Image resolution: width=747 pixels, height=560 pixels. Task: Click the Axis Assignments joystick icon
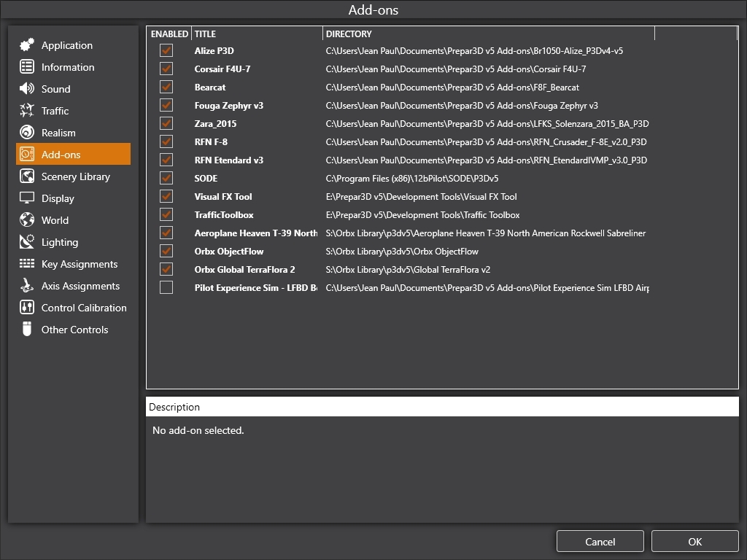coord(27,286)
